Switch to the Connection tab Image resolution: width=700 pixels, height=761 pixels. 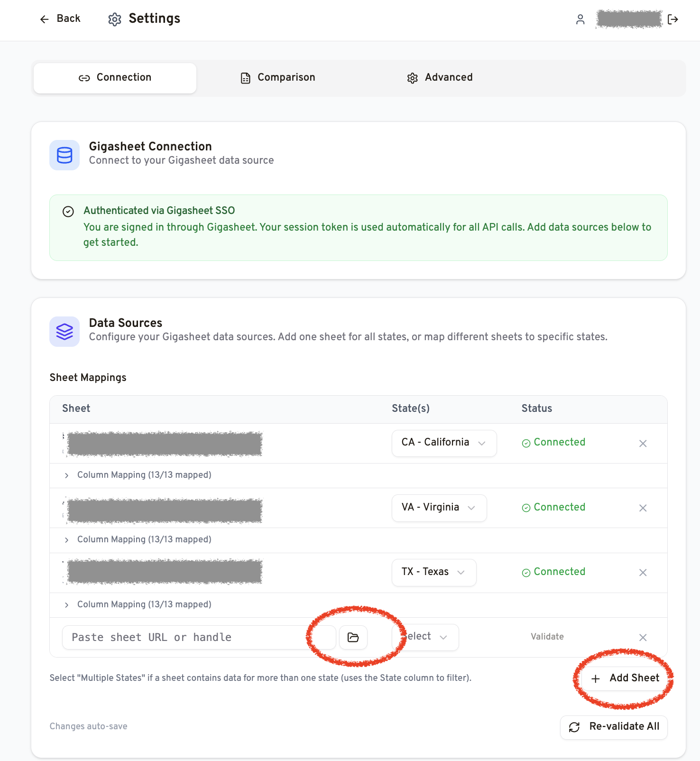[x=115, y=77]
